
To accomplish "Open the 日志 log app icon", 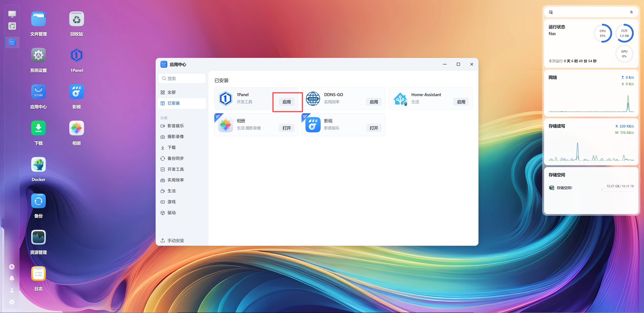I will [38, 274].
